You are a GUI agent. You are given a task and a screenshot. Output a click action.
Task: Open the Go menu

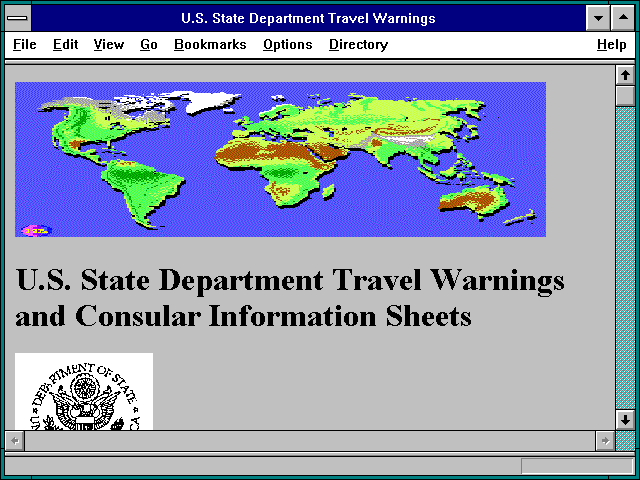click(149, 44)
